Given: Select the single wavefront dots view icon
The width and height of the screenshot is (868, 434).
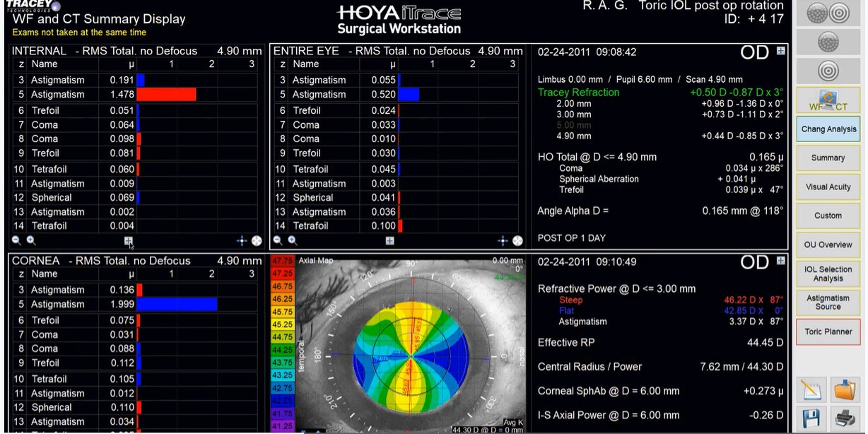Looking at the screenshot, I should tap(828, 42).
